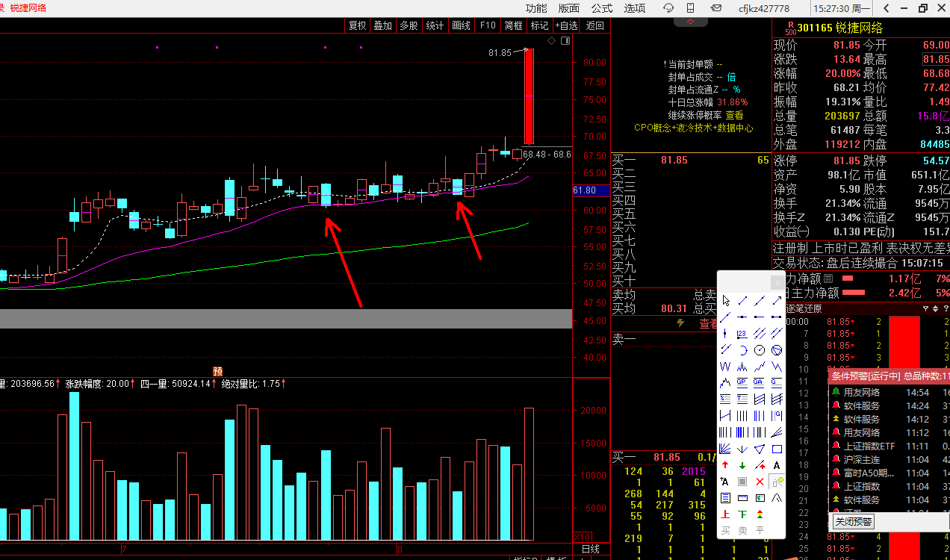950x560 pixels.
Task: Add stock with +自选 button
Action: pyautogui.click(x=566, y=25)
